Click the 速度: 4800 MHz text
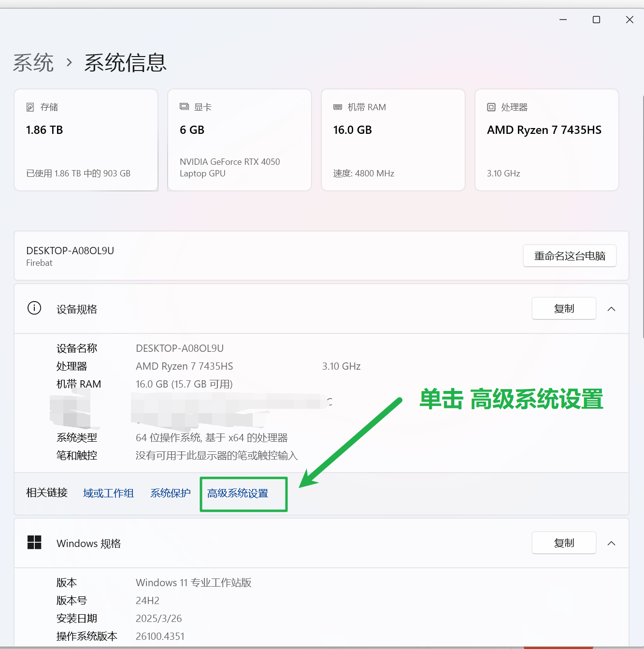This screenshot has width=644, height=649. pos(364,173)
